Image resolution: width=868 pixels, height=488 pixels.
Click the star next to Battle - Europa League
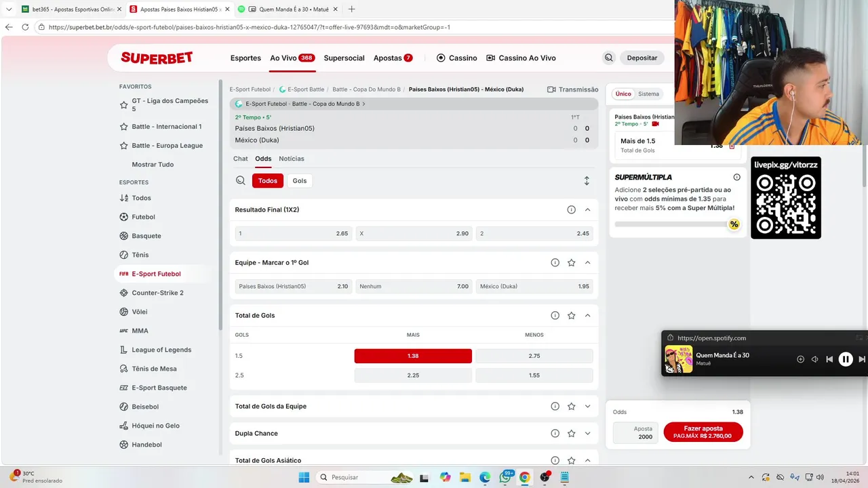tap(123, 146)
